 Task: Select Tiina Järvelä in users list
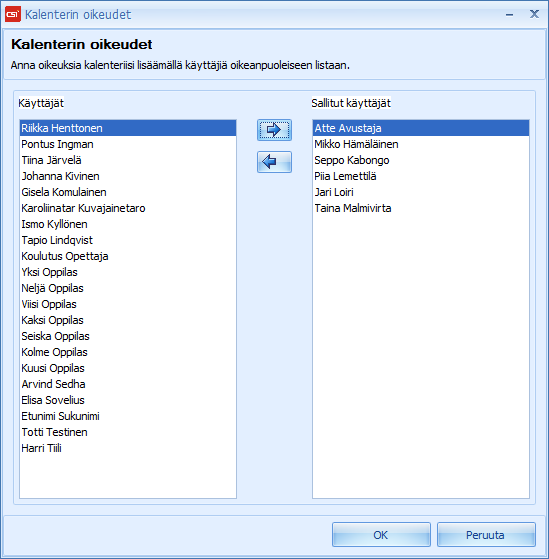click(128, 160)
